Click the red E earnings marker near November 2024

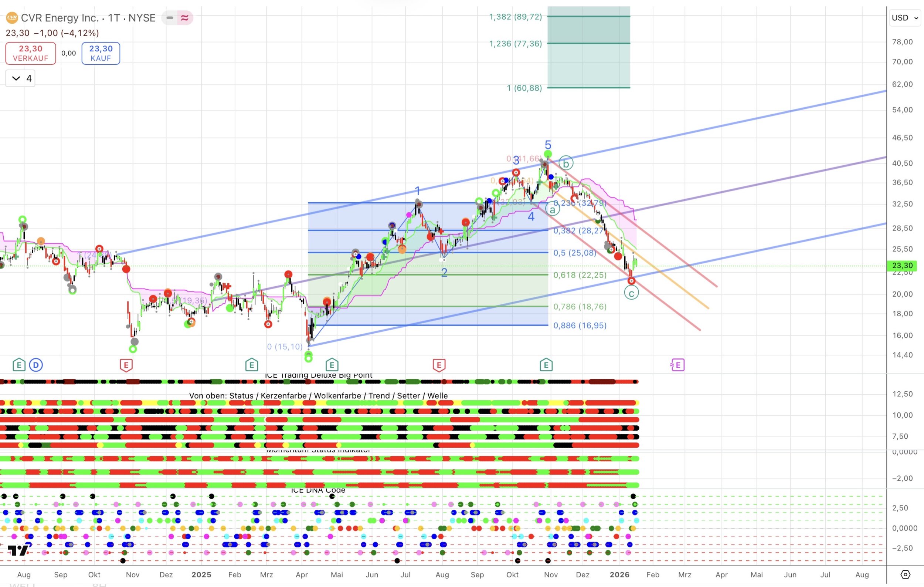pos(126,365)
